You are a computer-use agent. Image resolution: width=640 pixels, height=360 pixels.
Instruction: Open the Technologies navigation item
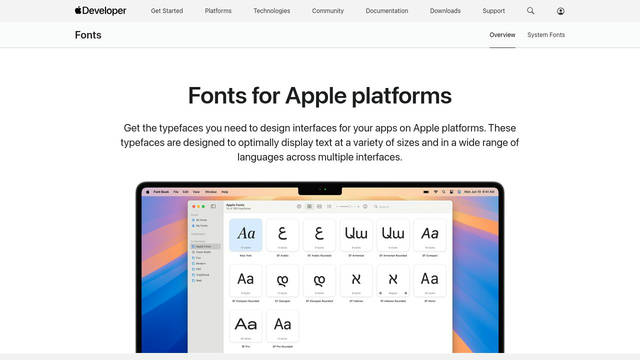pyautogui.click(x=271, y=11)
